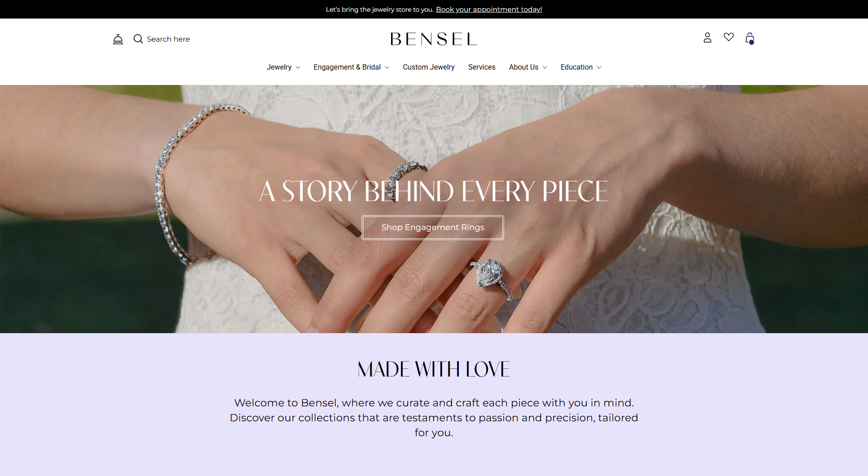Click the hero heading A Story Behind Every Piece
868x476 pixels.
(x=434, y=191)
